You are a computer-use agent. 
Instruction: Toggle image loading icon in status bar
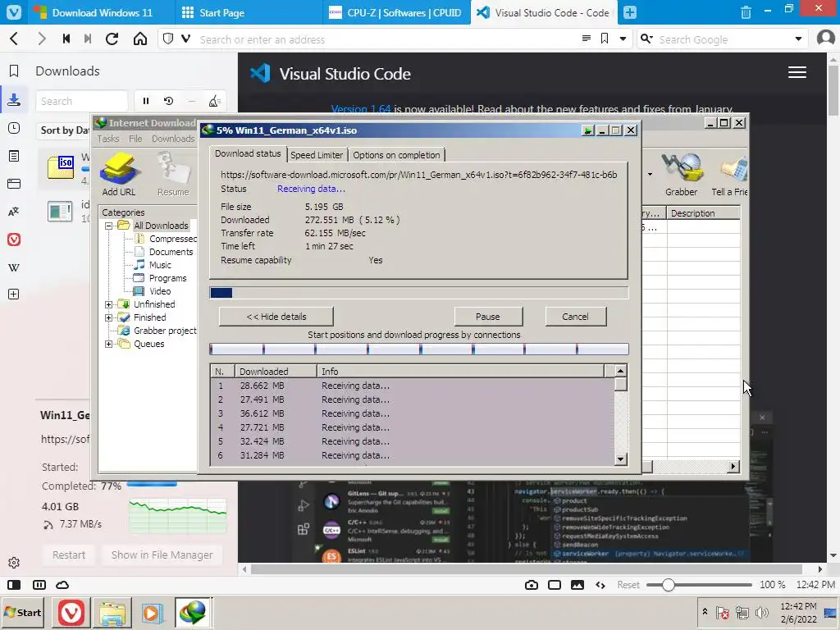[x=577, y=584]
